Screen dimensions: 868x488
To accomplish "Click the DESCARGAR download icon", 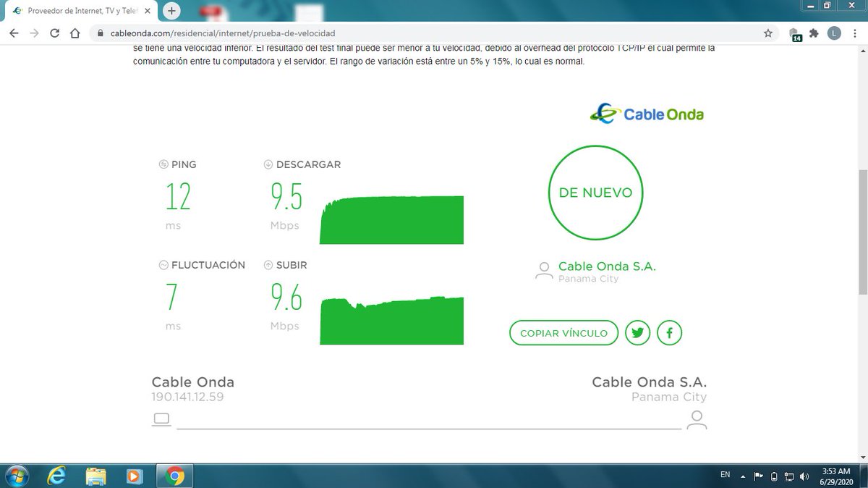I will (x=268, y=164).
